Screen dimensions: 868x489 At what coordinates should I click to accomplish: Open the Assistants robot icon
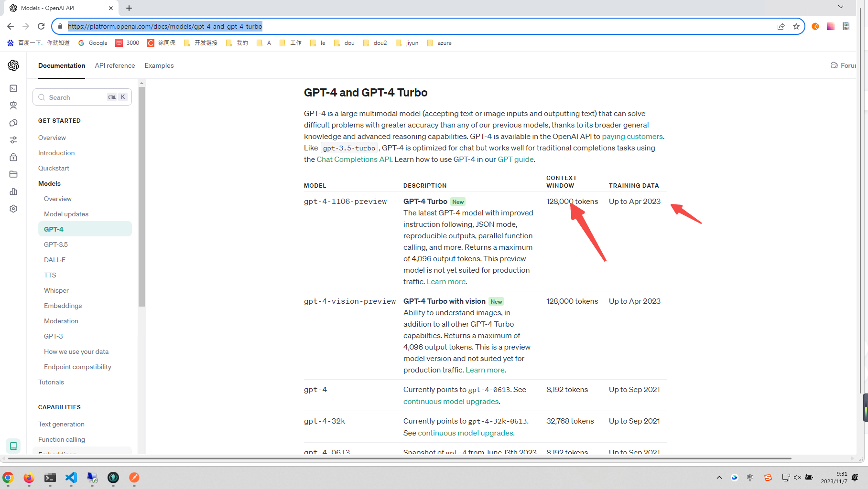coord(13,106)
